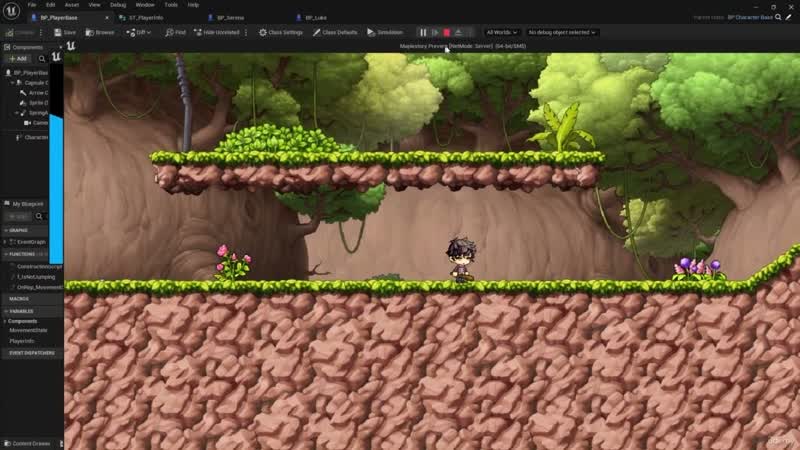Image resolution: width=800 pixels, height=450 pixels.
Task: Open the All Worlds dropdown
Action: point(502,32)
